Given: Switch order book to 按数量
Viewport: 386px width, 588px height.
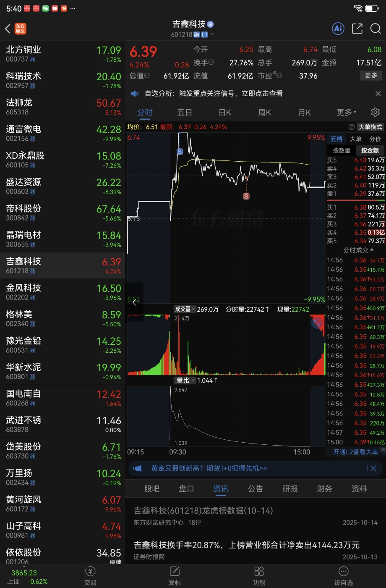Looking at the screenshot, I should click(x=342, y=150).
